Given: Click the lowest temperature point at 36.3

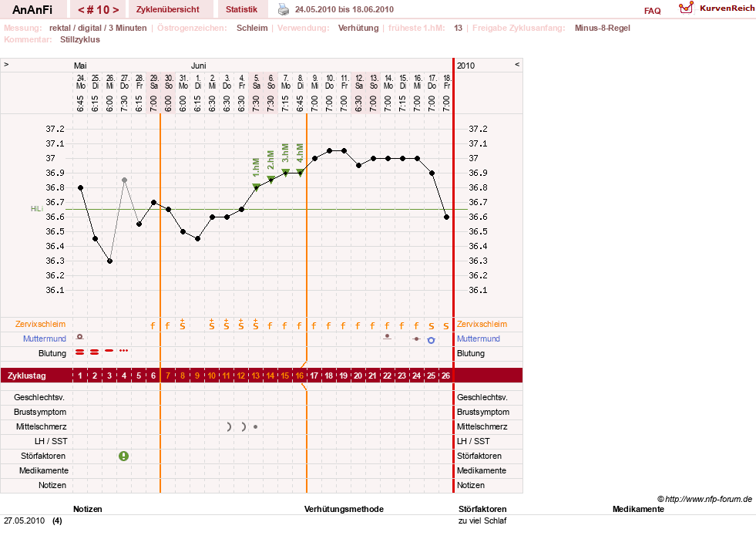Looking at the screenshot, I should 110,261.
